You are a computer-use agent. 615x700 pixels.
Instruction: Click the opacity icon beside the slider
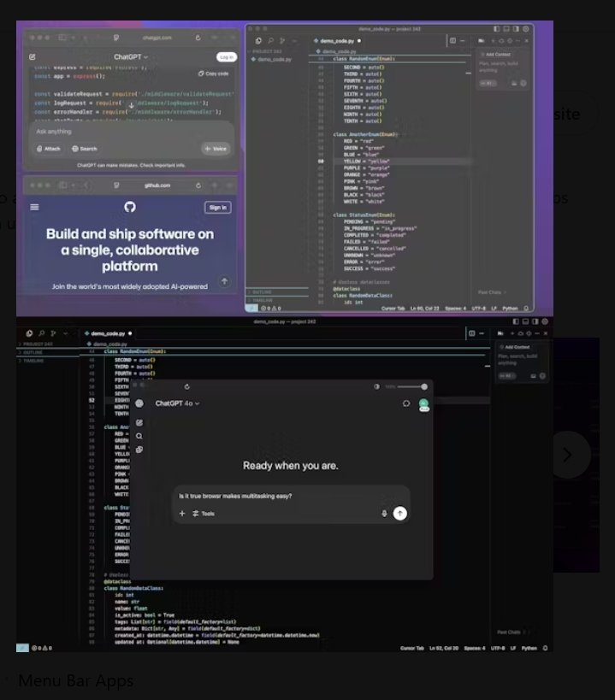pyautogui.click(x=376, y=386)
